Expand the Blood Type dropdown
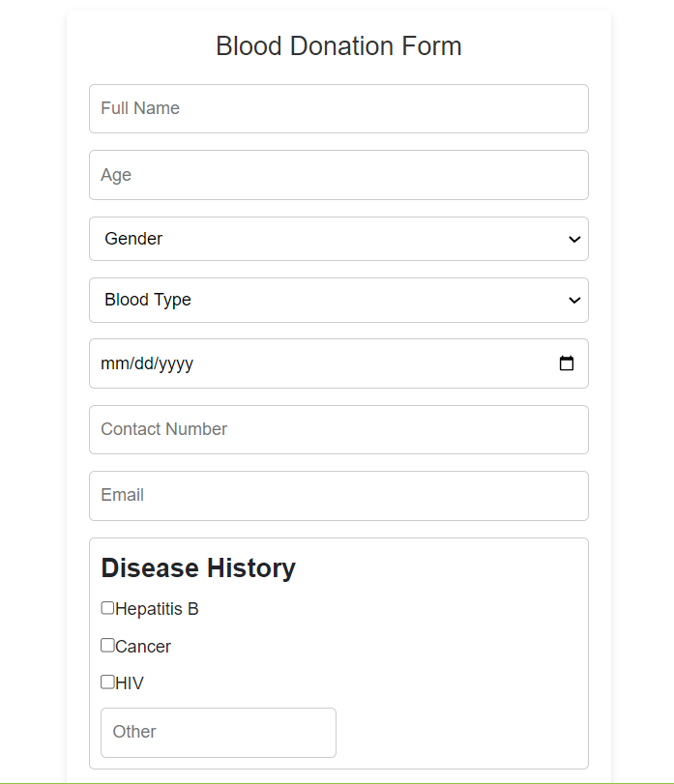The width and height of the screenshot is (674, 784). [x=338, y=300]
